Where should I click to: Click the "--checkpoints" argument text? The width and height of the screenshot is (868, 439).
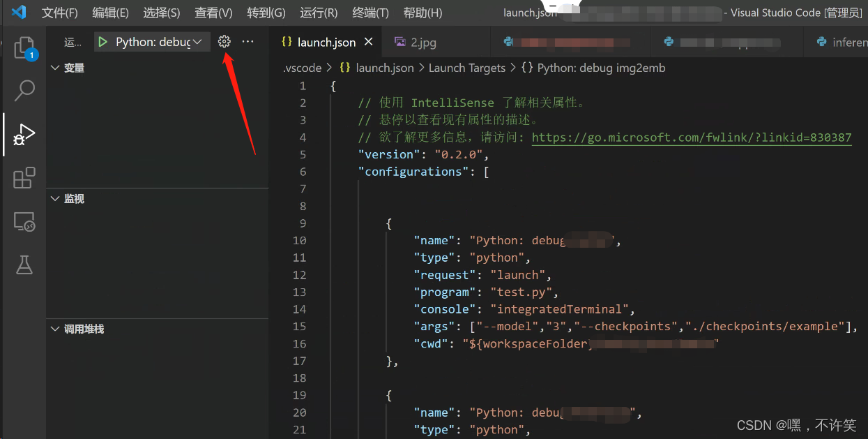click(x=625, y=327)
